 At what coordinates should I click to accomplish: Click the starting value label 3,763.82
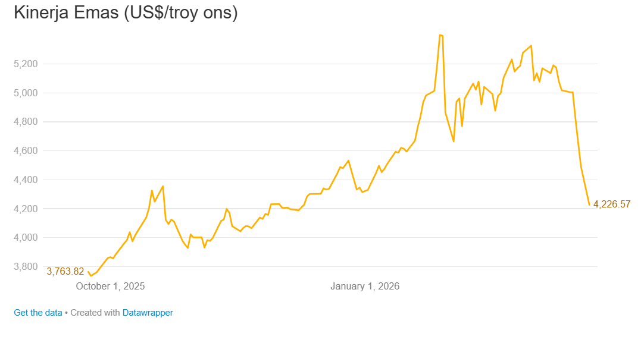tap(65, 271)
